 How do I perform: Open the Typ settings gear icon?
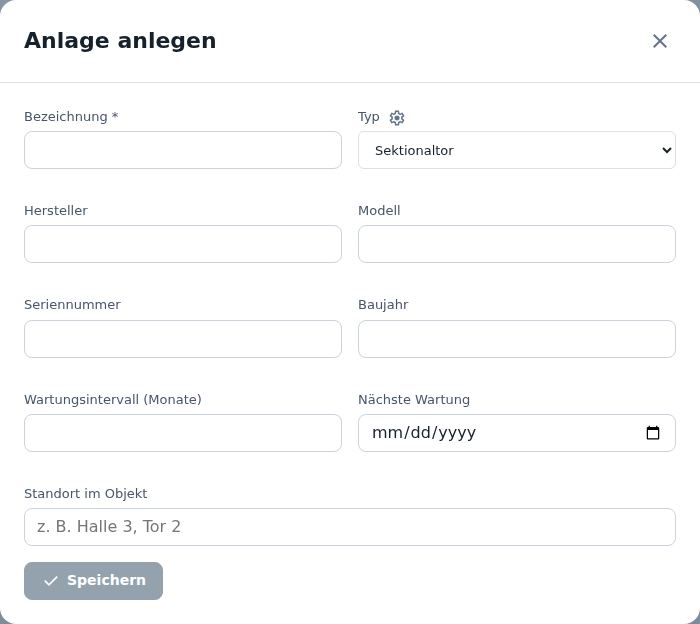396,118
